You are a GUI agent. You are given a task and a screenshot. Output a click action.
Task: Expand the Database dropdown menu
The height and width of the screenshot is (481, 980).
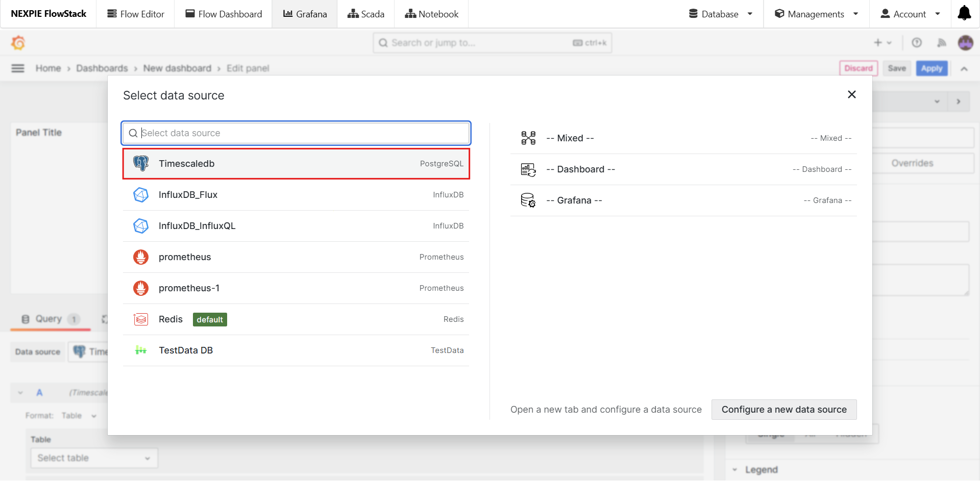(x=721, y=14)
